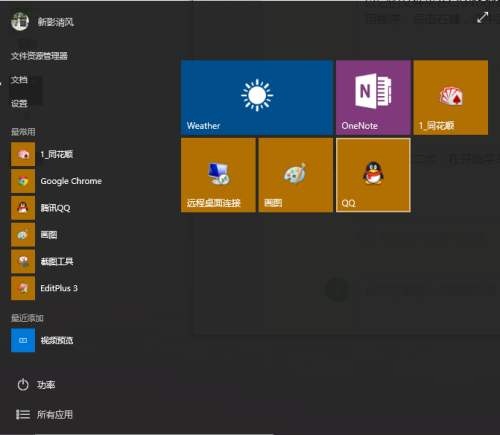Open the 1_同花顺 card game tile

coord(451,98)
